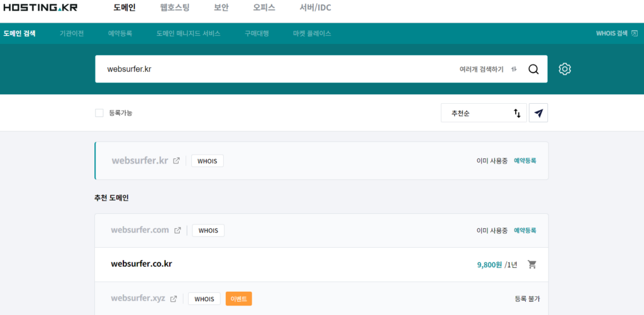Open the 오피스 top menu

(x=264, y=8)
